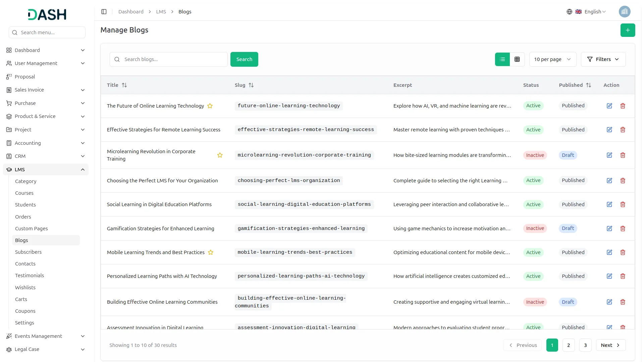Sort blogs by Slug column arrows
Image resolution: width=644 pixels, height=362 pixels.
(251, 85)
